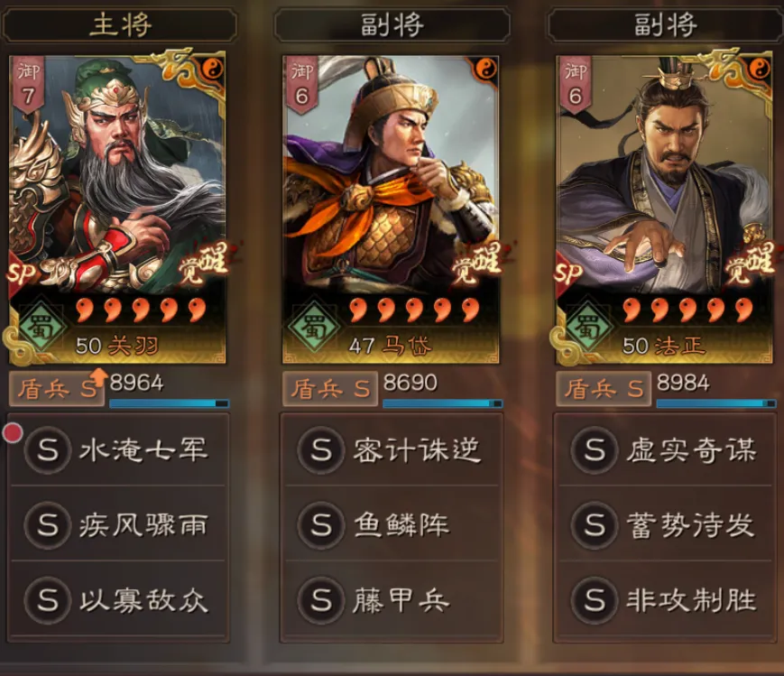Tap the 蜀 faction badge on 法正 card

click(589, 326)
